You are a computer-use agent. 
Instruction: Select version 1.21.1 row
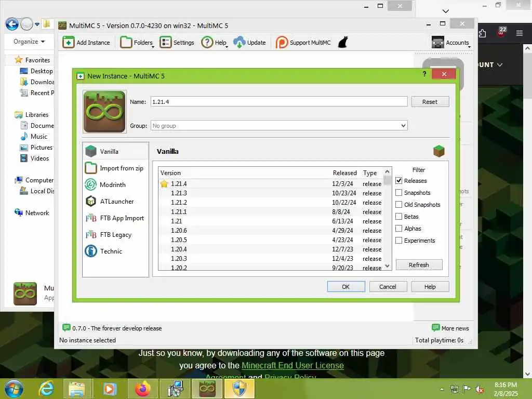coord(271,212)
